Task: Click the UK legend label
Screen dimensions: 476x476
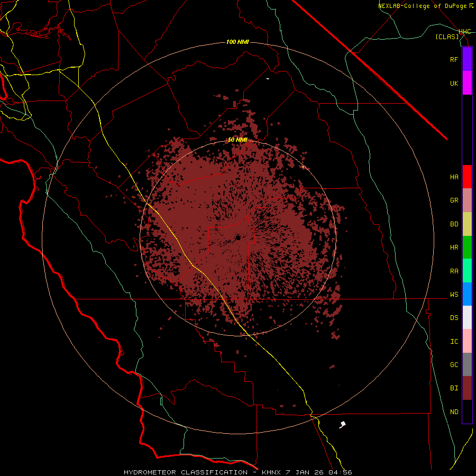Action: [x=454, y=83]
